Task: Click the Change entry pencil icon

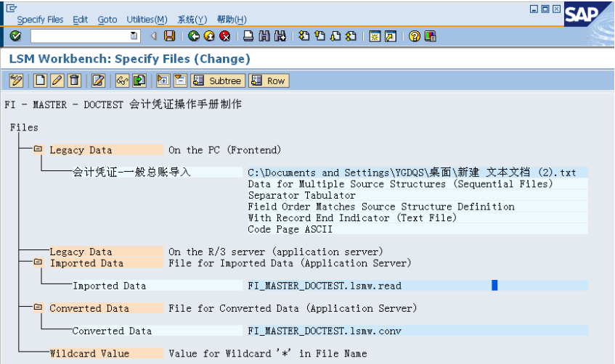Action: tap(57, 80)
